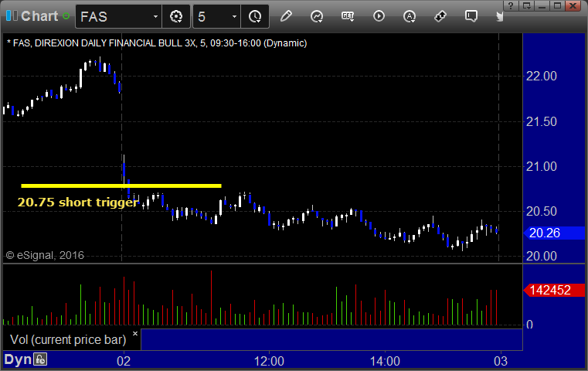This screenshot has width=588, height=371.
Task: Click the 21.50 price axis label
Action: click(x=541, y=121)
